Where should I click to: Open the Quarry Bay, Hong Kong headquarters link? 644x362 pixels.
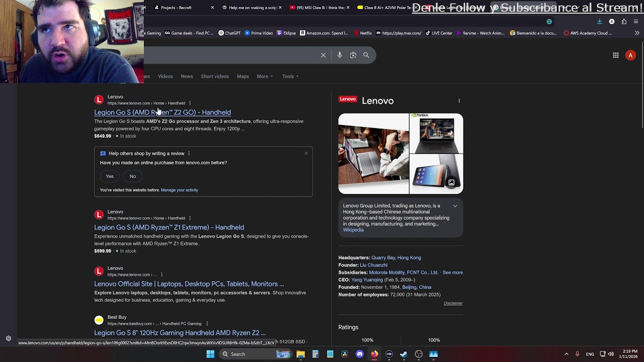(396, 258)
